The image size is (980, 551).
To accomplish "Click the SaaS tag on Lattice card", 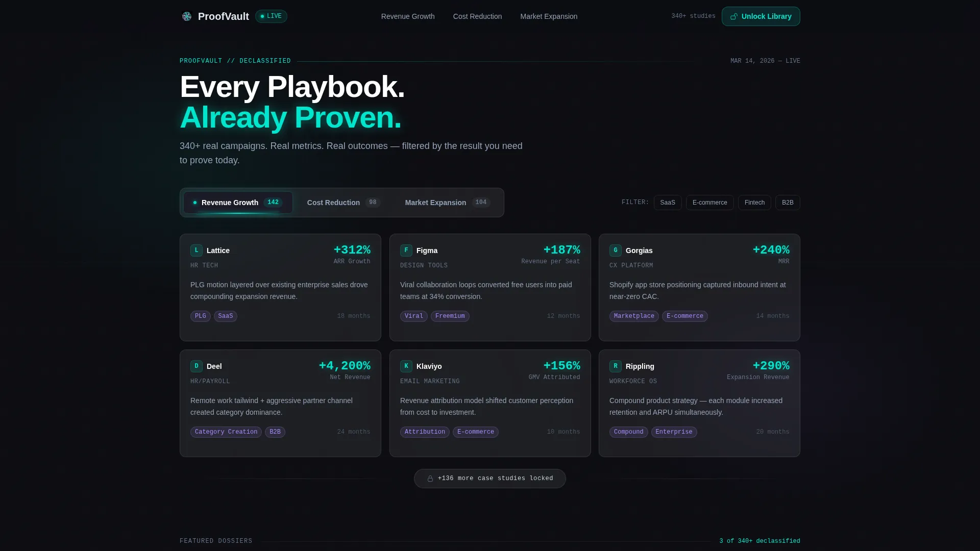I will [226, 316].
